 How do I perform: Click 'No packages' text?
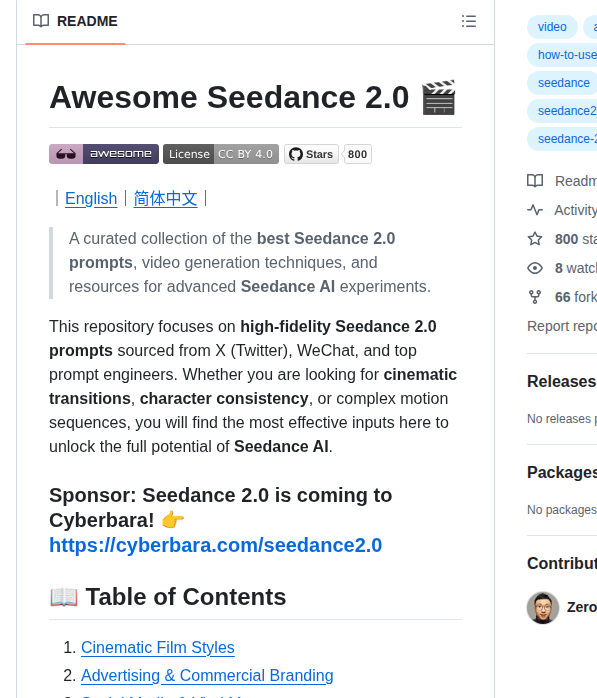[x=562, y=510]
